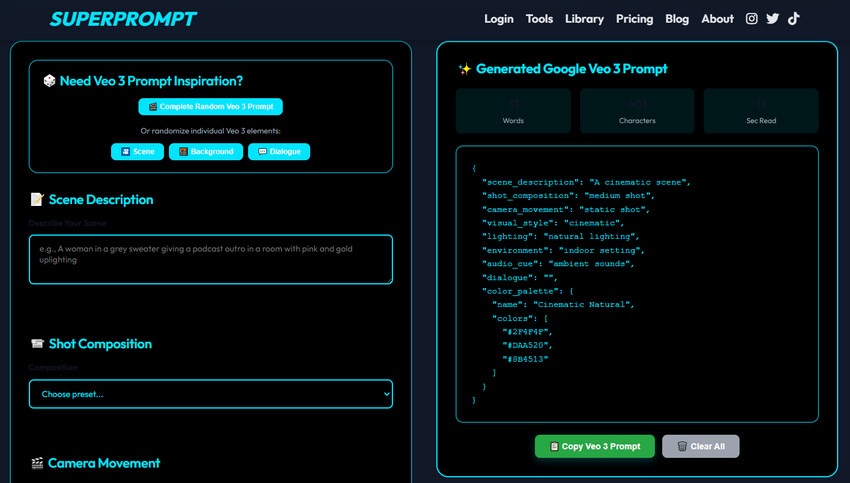This screenshot has height=483, width=850.
Task: Click the camera icon by Shot Composition
Action: click(37, 344)
